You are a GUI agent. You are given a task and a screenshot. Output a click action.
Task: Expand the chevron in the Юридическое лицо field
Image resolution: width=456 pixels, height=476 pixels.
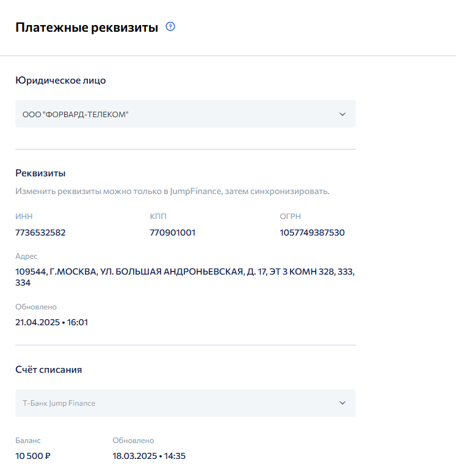pyautogui.click(x=342, y=114)
